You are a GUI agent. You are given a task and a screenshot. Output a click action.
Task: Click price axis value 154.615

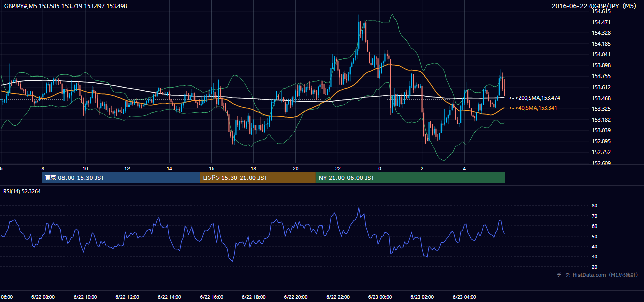tap(602, 11)
